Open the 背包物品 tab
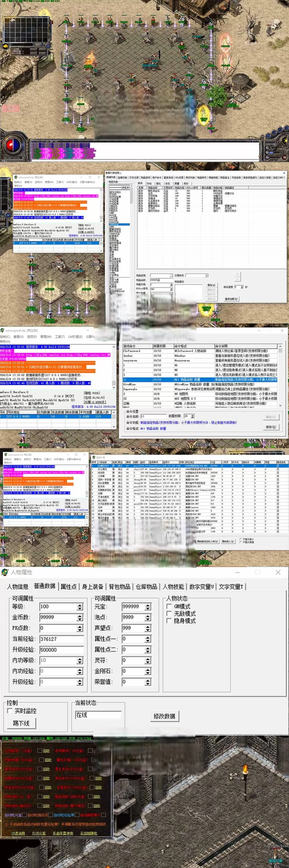The height and width of the screenshot is (868, 289). 119,587
